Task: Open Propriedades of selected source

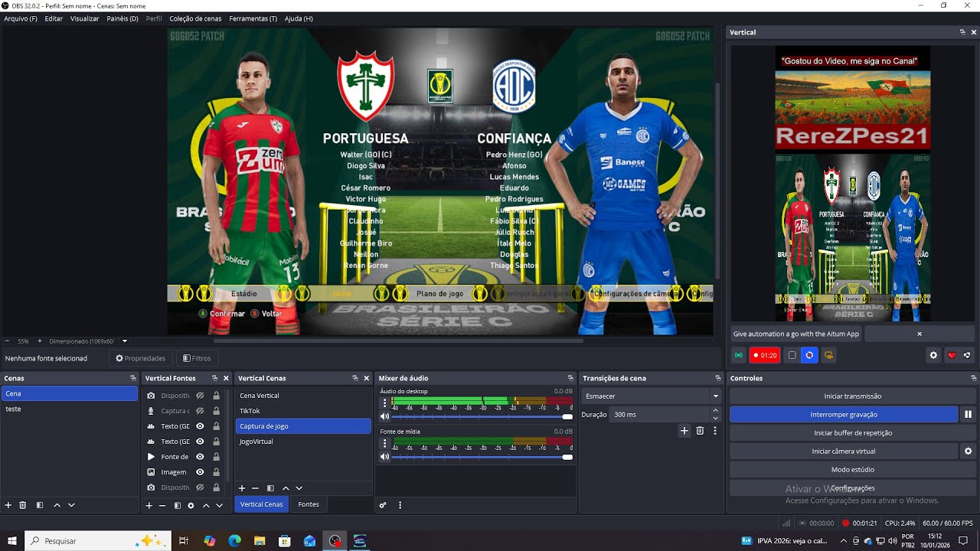Action: pyautogui.click(x=141, y=358)
